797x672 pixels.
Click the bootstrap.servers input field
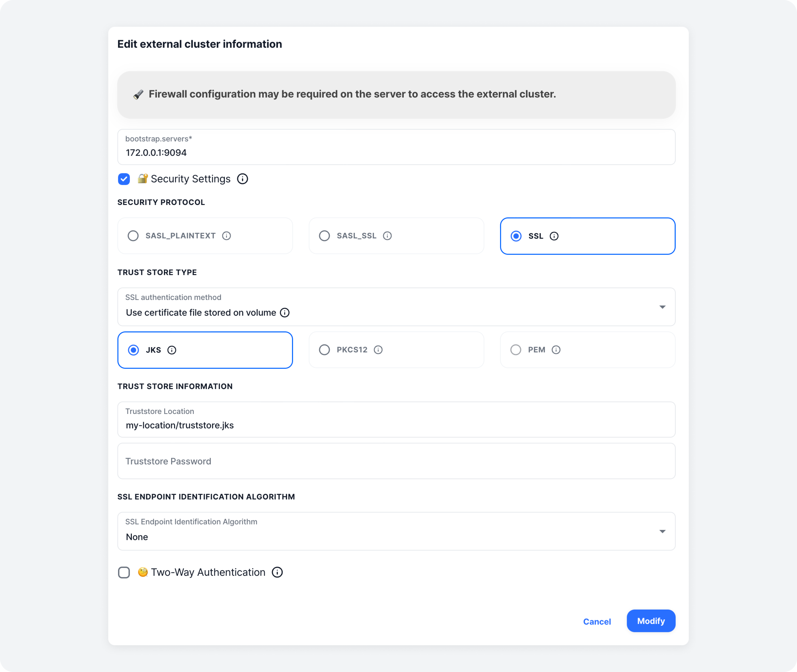coord(396,147)
